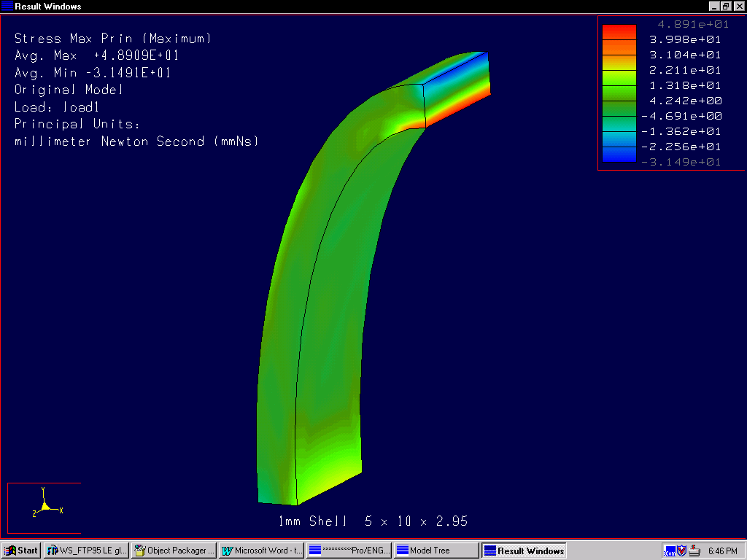Click the XYZ coordinate axis triad
Image resolution: width=747 pixels, height=560 pixels.
pyautogui.click(x=45, y=505)
